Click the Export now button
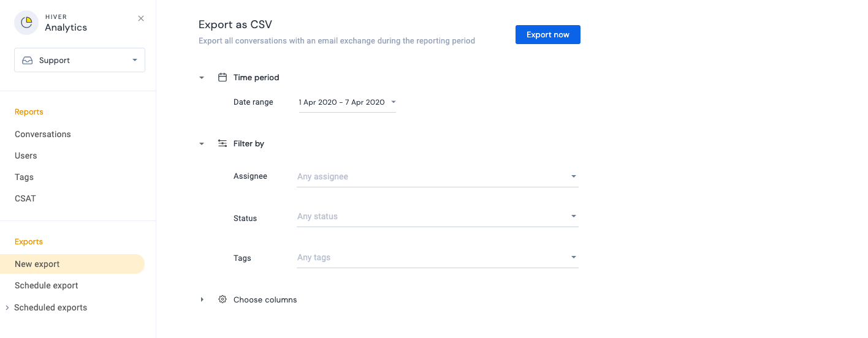Image resolution: width=868 pixels, height=338 pixels. (x=548, y=35)
